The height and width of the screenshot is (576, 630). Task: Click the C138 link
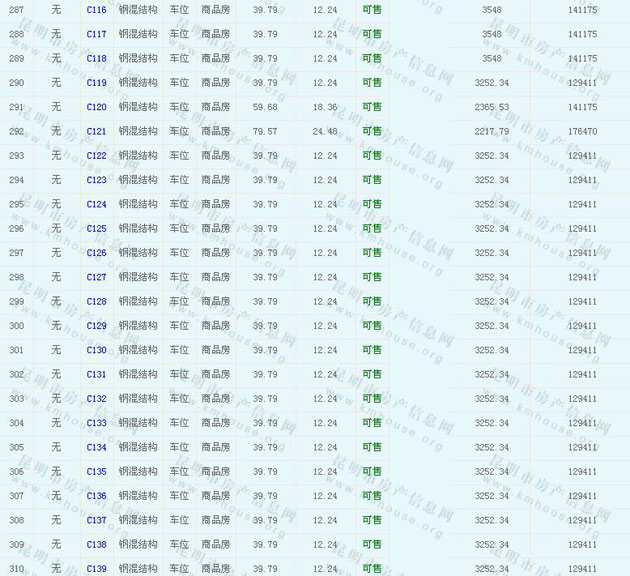point(96,545)
